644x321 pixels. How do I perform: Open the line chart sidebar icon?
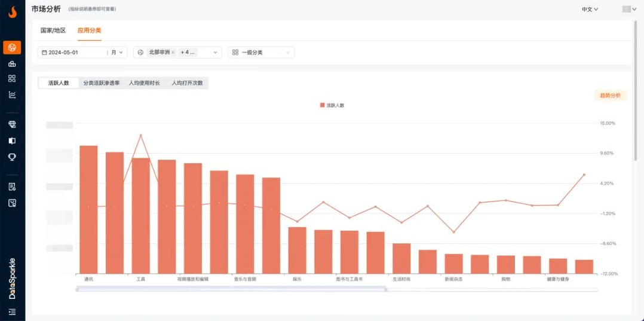pyautogui.click(x=12, y=94)
